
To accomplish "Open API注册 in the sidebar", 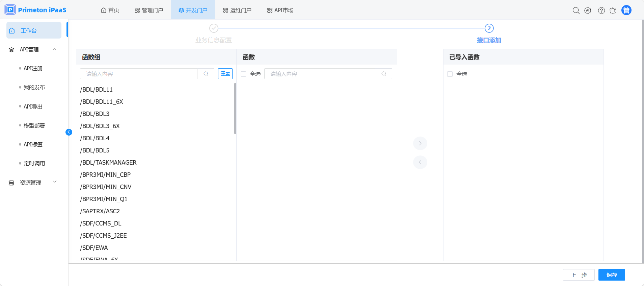I will pos(33,68).
